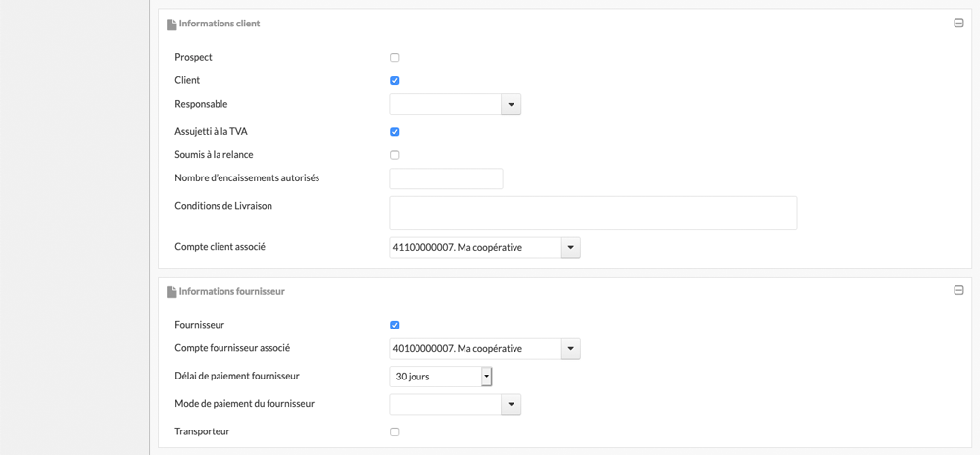The height and width of the screenshot is (455, 980).
Task: Click the 41100000007. Ma coopérative field
Action: pyautogui.click(x=475, y=248)
